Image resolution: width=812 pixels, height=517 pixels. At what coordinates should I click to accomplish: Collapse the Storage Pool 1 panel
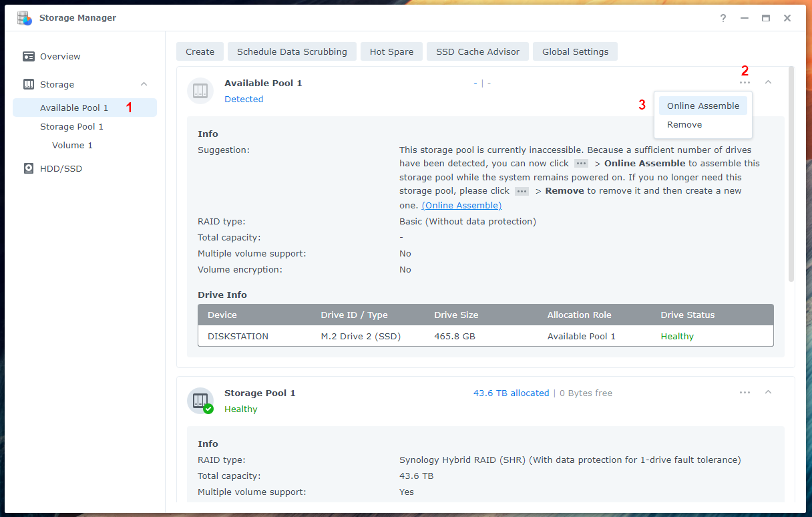(768, 392)
